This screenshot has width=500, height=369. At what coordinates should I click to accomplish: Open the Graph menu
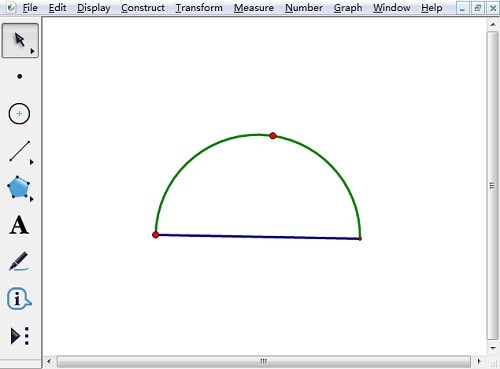pos(348,8)
